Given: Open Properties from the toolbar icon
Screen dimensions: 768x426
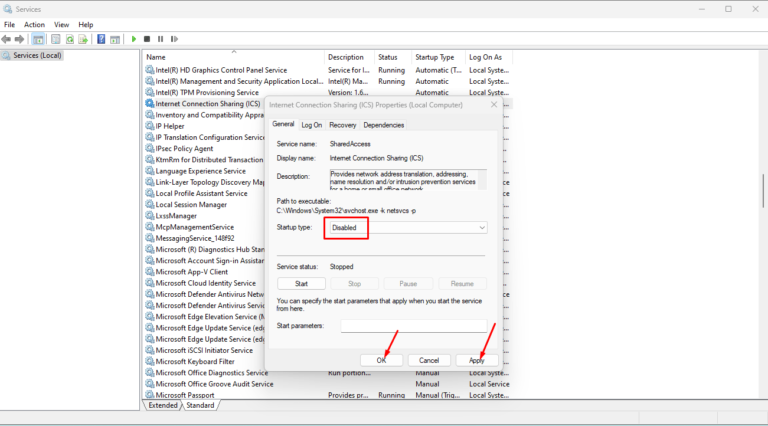Looking at the screenshot, I should (55, 39).
